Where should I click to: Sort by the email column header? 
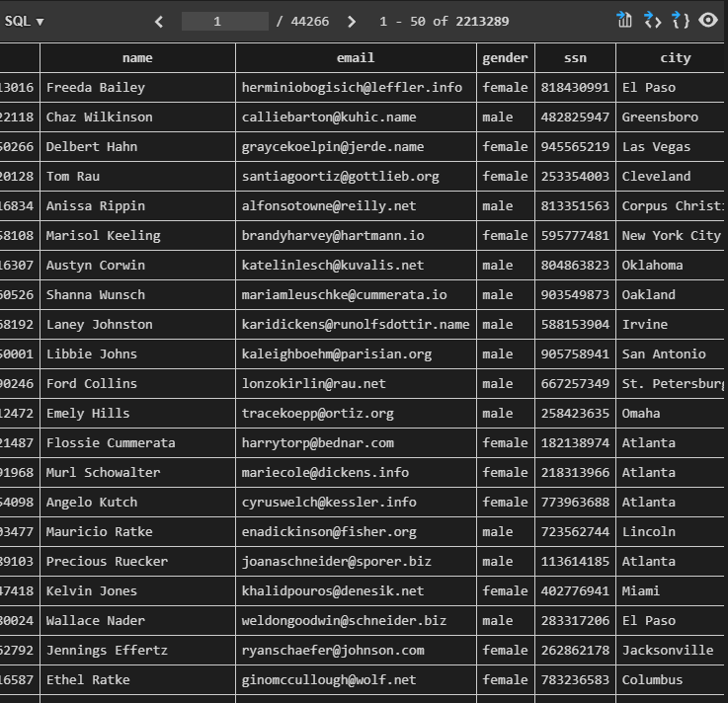(x=356, y=57)
